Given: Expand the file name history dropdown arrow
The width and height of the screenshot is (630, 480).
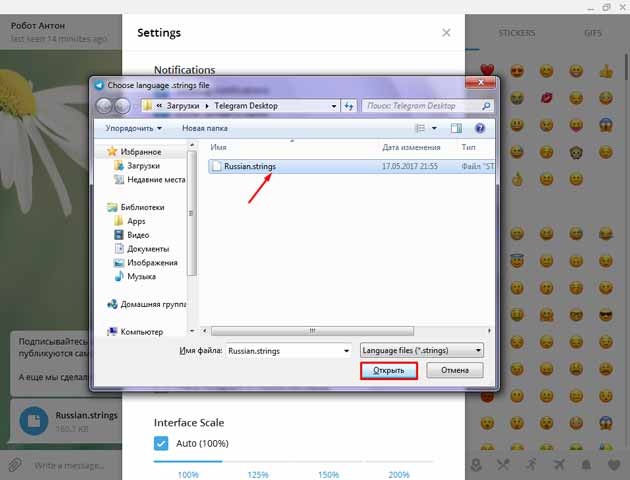Looking at the screenshot, I should pos(346,351).
